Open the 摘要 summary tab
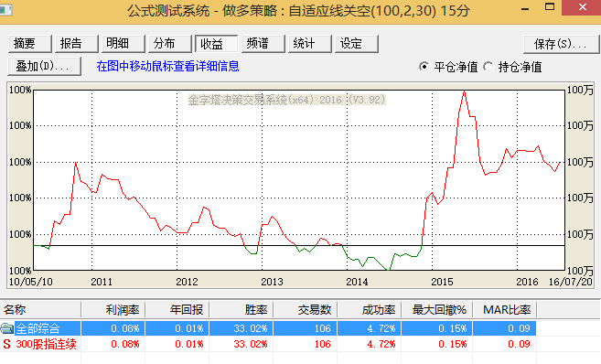This screenshot has height=364, width=601. (30, 44)
